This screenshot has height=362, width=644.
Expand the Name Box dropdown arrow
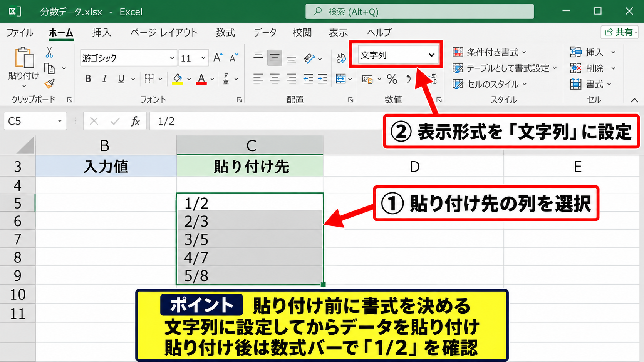point(60,121)
